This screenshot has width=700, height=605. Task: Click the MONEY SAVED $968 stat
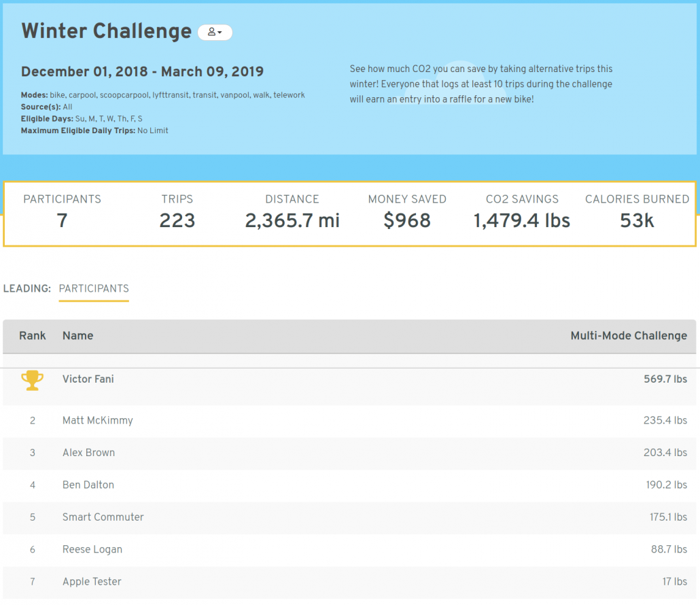click(x=407, y=213)
